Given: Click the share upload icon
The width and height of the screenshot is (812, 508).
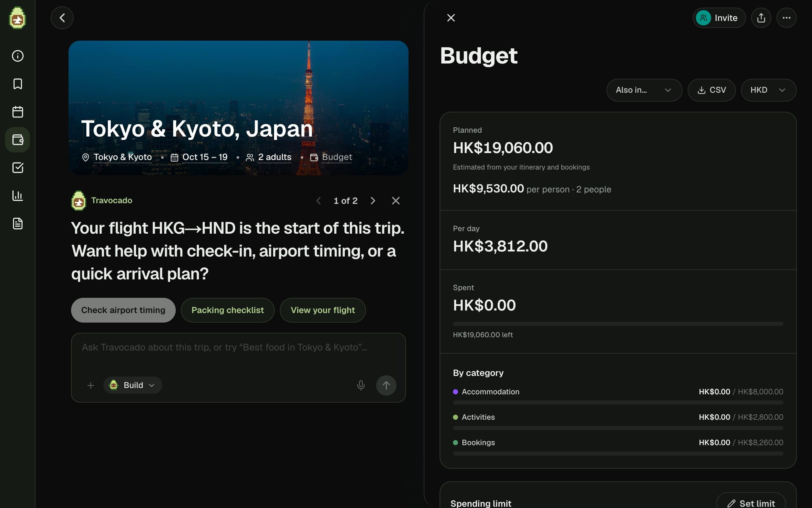Looking at the screenshot, I should [x=761, y=18].
